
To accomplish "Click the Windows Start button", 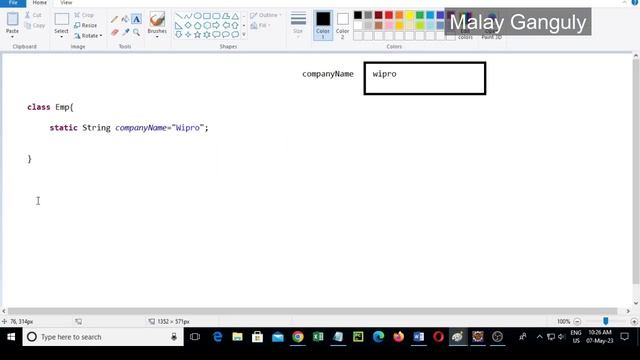I will (11, 337).
